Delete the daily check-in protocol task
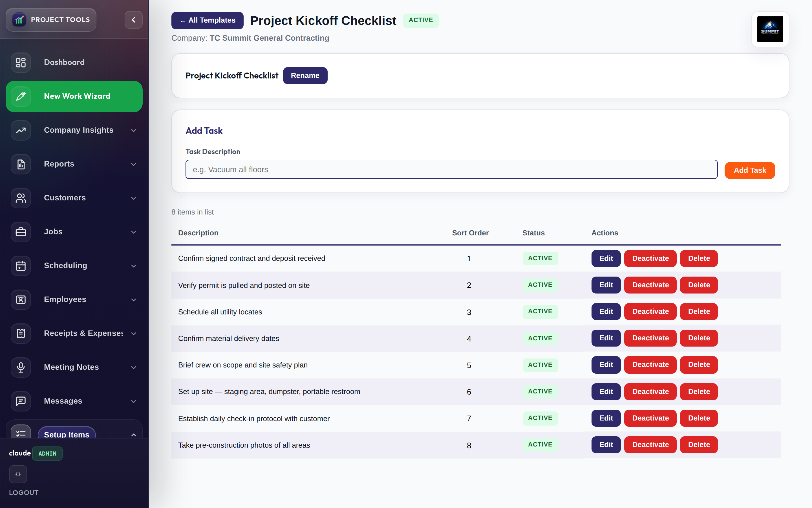 (x=699, y=418)
